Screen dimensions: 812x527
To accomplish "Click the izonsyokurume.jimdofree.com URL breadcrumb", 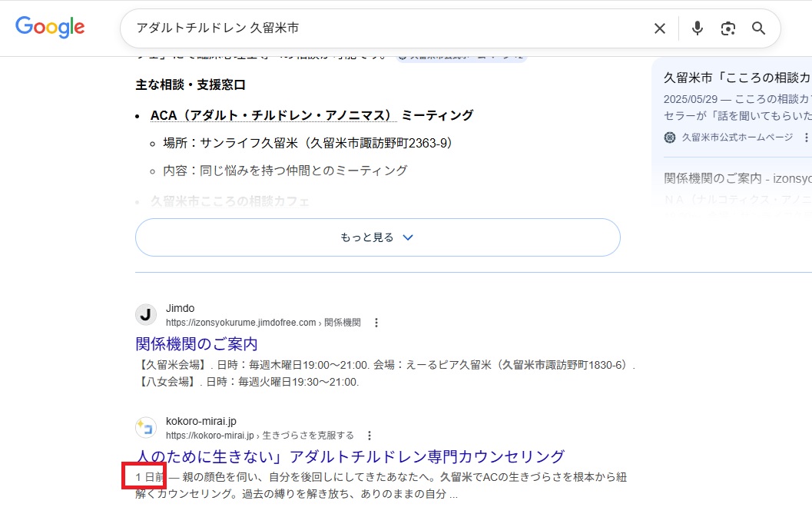I will coord(241,323).
